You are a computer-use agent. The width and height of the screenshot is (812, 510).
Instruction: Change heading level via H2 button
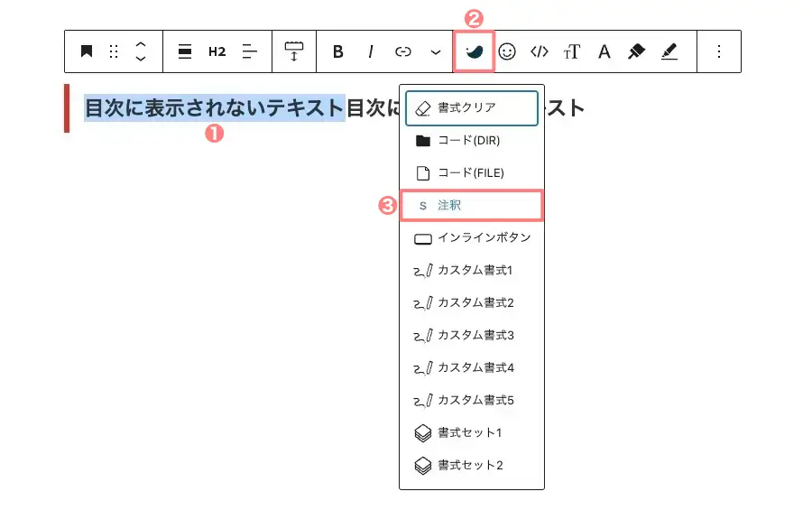coord(217,51)
